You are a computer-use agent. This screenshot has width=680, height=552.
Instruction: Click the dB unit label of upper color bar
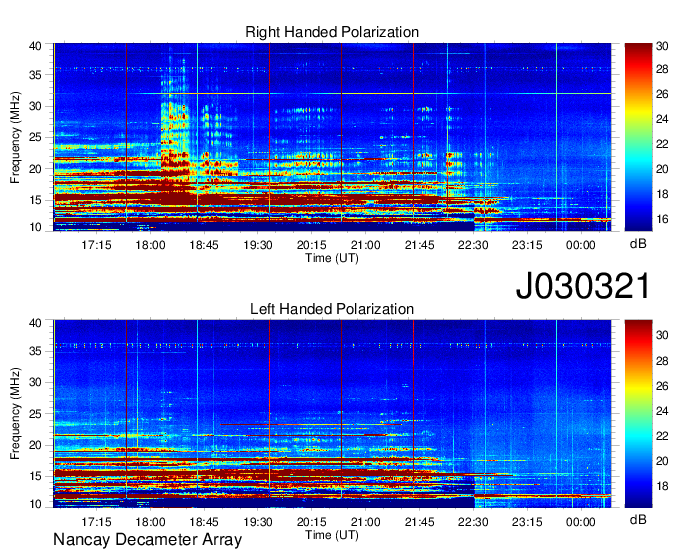[x=638, y=244]
